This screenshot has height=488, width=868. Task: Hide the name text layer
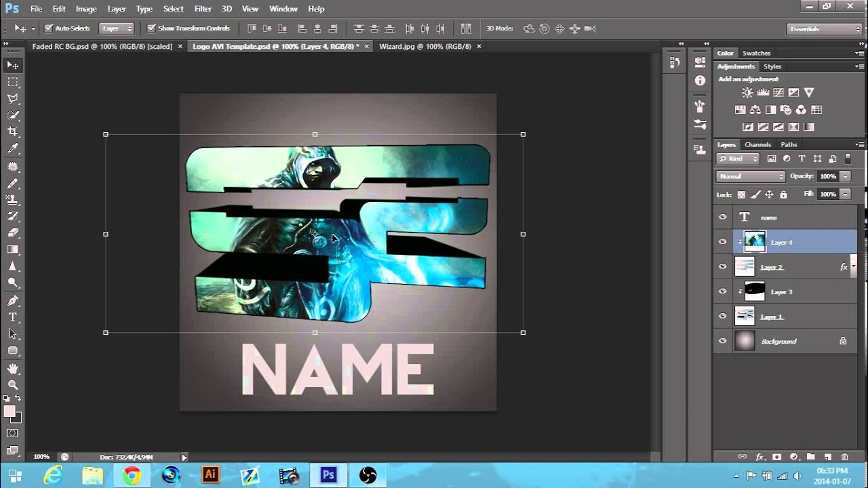[722, 218]
